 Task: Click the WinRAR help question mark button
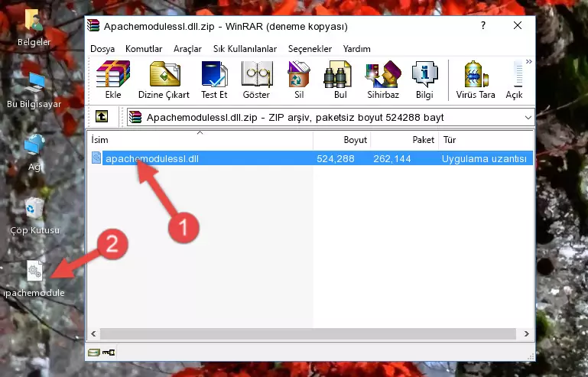click(x=483, y=25)
